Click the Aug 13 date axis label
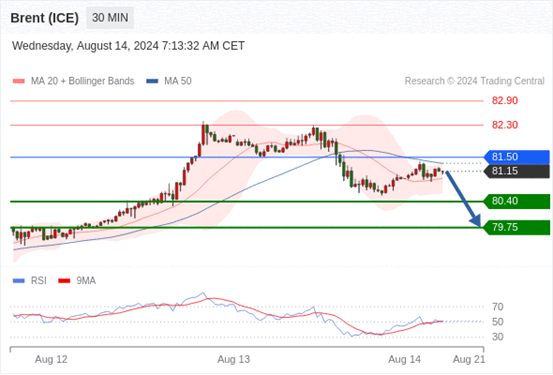The height and width of the screenshot is (375, 553). (x=233, y=359)
